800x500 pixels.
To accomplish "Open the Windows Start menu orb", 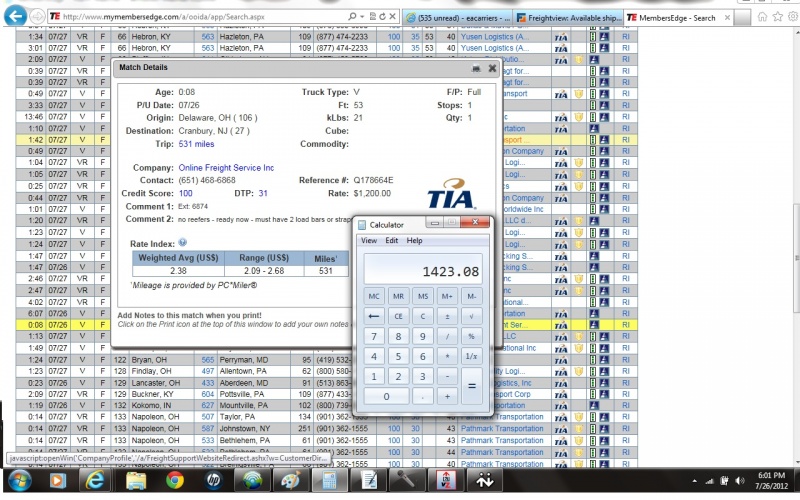I will coord(20,480).
